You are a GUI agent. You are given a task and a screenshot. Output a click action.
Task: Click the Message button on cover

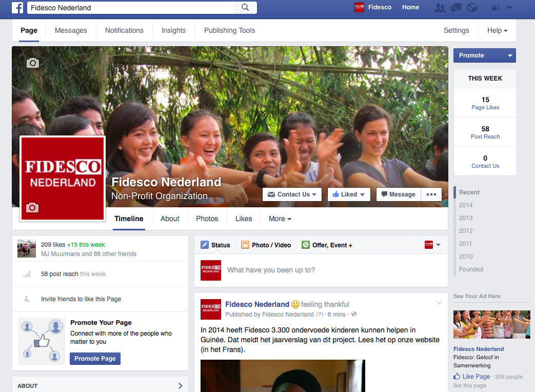click(x=399, y=194)
